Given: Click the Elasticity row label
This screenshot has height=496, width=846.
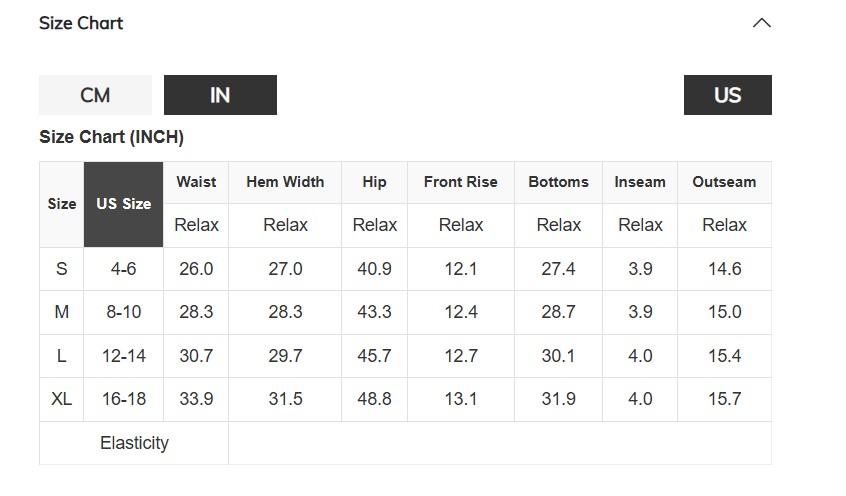Looking at the screenshot, I should 134,443.
